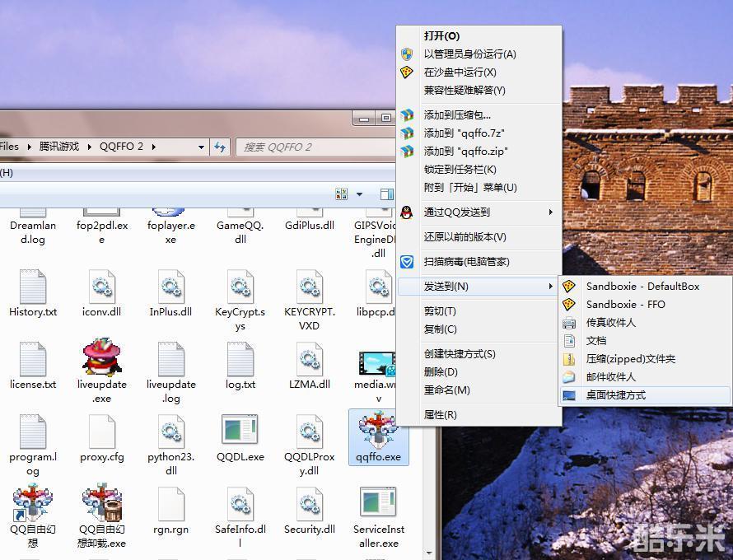Select the KEYCRYPT.VXD file icon

[x=310, y=287]
